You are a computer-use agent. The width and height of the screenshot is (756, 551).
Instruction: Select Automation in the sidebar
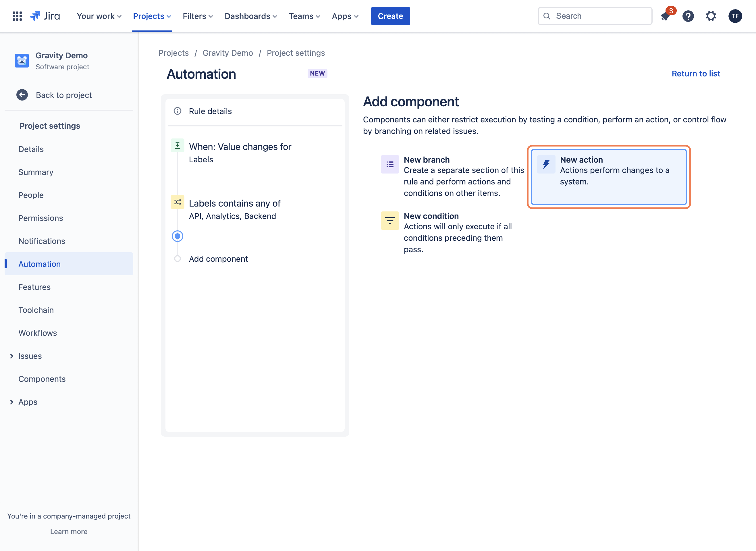click(69, 264)
